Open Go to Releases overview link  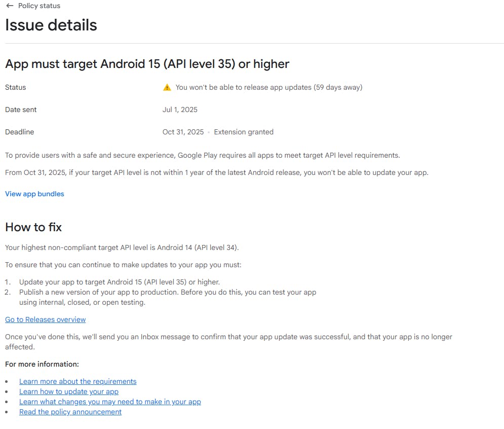pyautogui.click(x=46, y=319)
